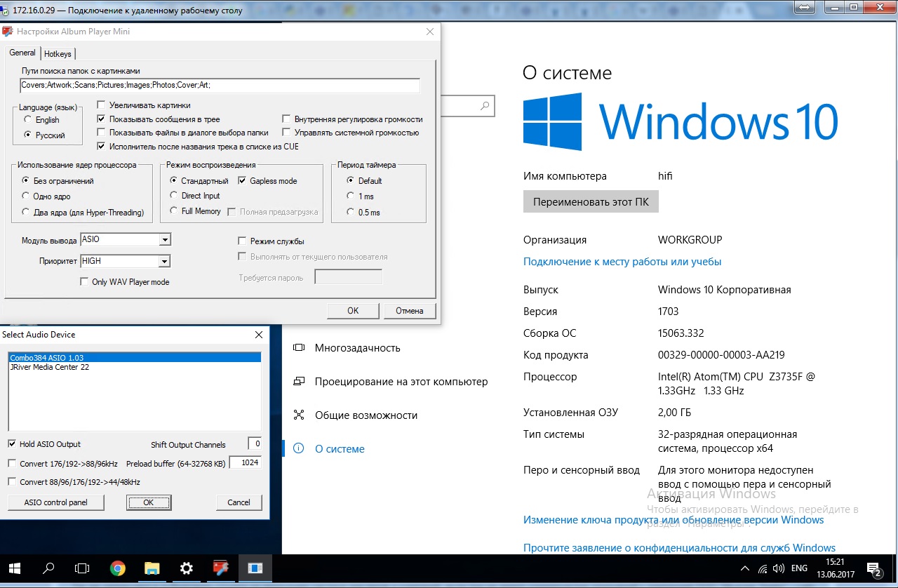Click Переименовать этот ПК button
The image size is (898, 588).
click(x=591, y=202)
